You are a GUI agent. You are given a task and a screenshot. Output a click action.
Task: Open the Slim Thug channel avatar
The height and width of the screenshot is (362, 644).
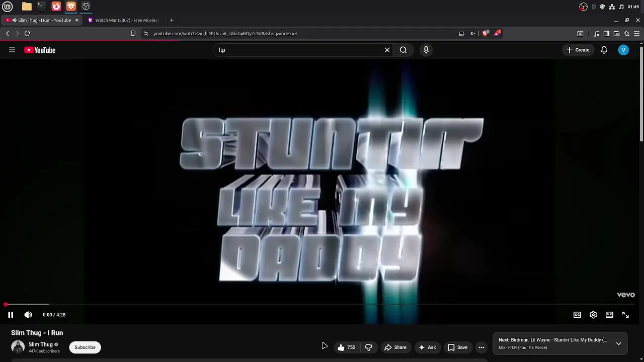tap(18, 347)
